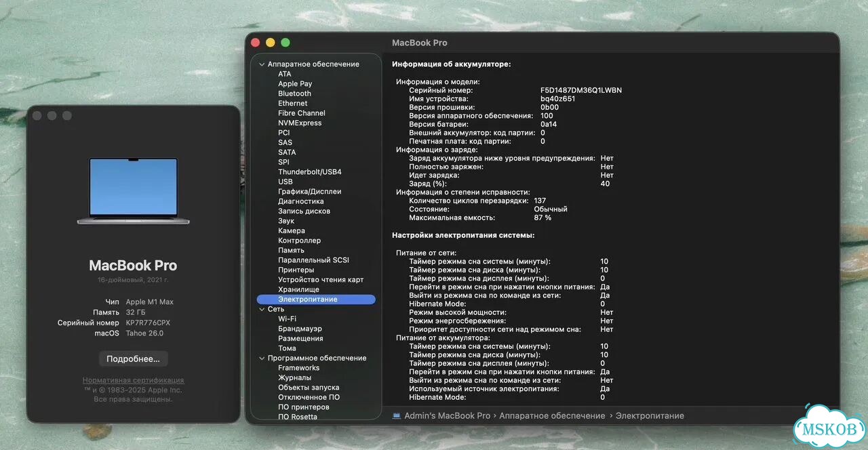Select Wi-Fi under Сеть
This screenshot has height=450, width=868.
click(287, 319)
